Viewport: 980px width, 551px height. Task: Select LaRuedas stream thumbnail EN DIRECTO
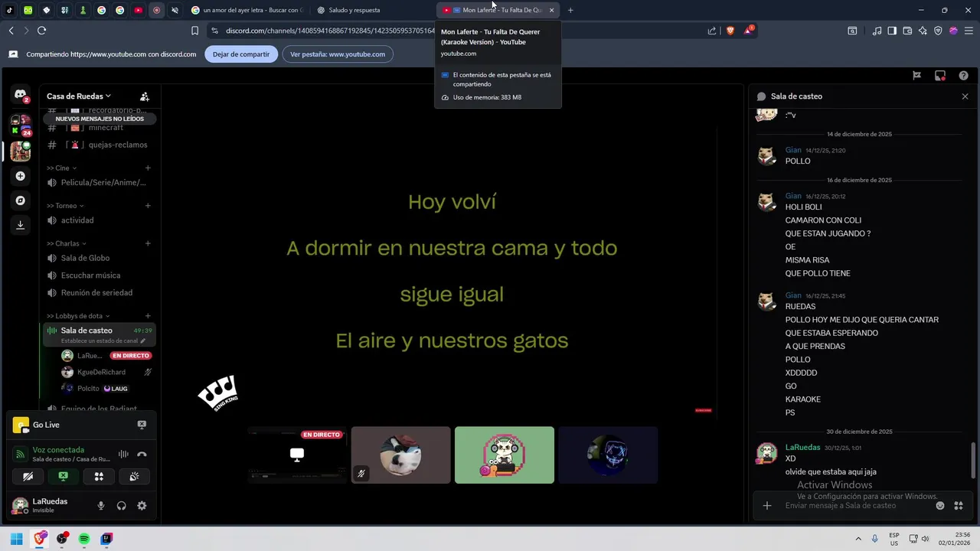point(297,455)
